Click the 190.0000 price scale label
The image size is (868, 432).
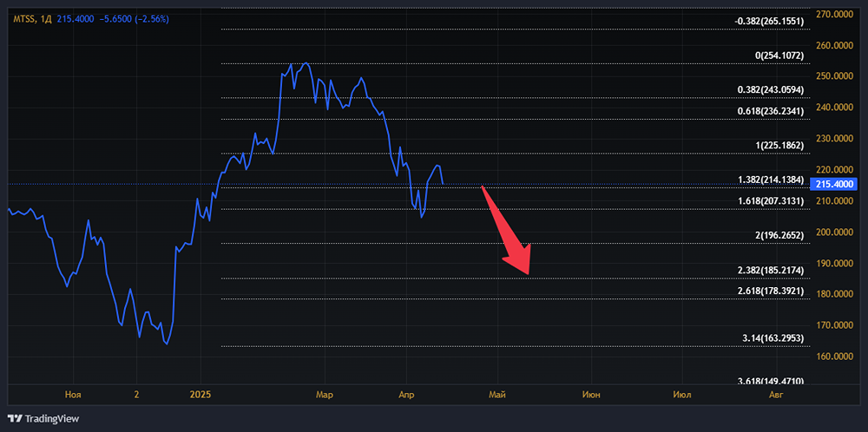pos(835,263)
